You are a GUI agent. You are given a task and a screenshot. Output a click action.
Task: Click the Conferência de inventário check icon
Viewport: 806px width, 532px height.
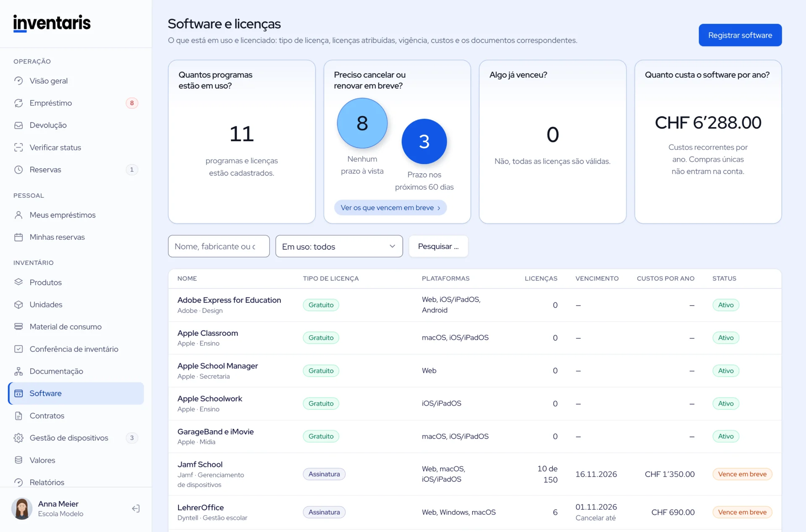click(x=18, y=349)
